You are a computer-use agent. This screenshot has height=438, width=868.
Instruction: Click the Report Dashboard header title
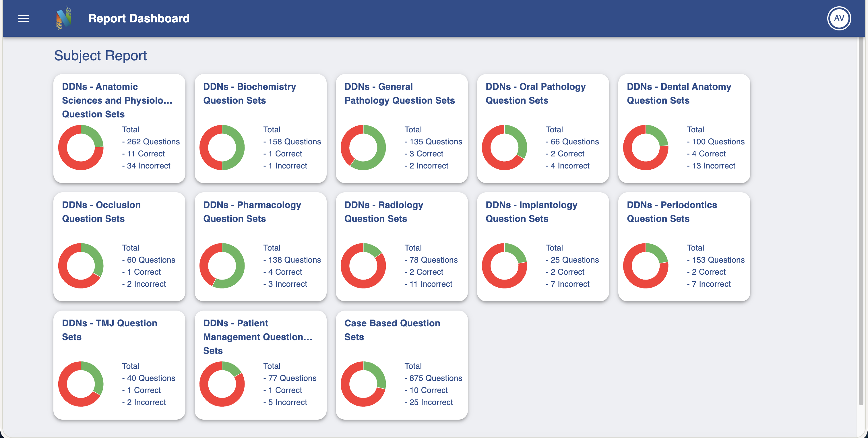(139, 19)
